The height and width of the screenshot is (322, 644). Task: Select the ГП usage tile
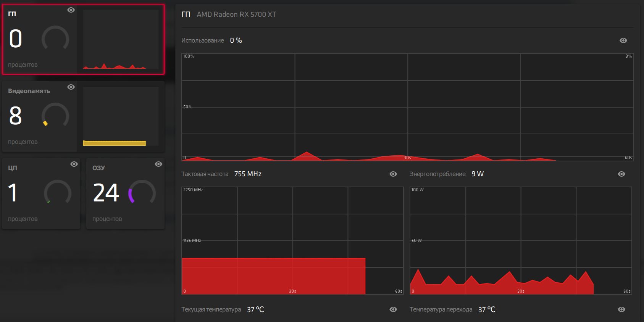click(40, 39)
